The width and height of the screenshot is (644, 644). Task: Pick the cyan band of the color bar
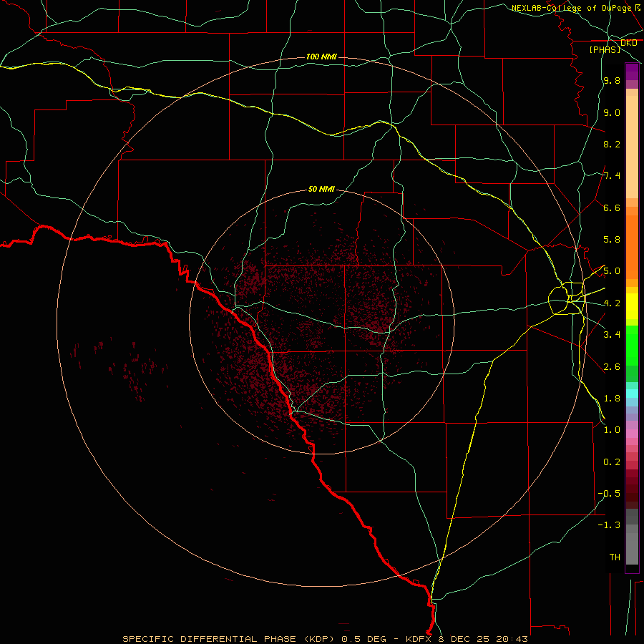[632, 394]
